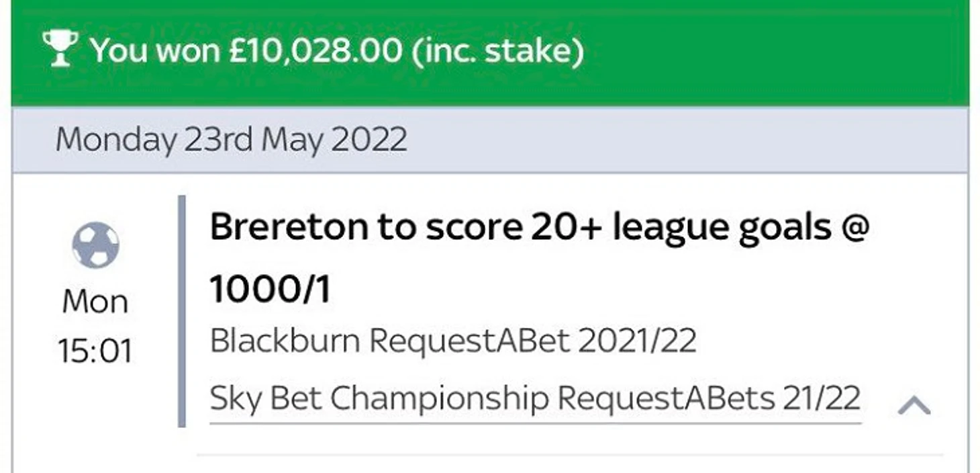The width and height of the screenshot is (980, 473).
Task: Click the vertical grey bar beside bet
Action: point(181,310)
